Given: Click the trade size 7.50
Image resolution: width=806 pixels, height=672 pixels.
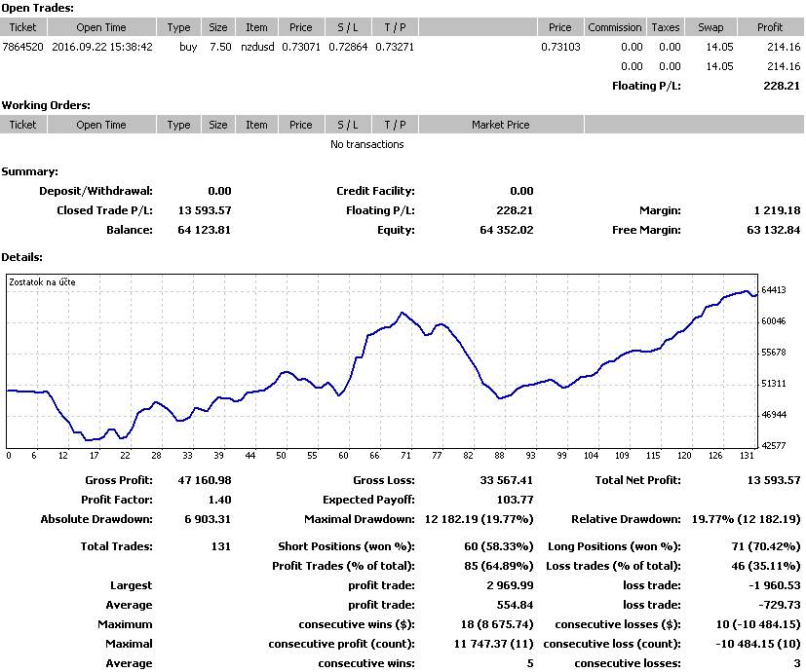Looking at the screenshot, I should coord(220,47).
